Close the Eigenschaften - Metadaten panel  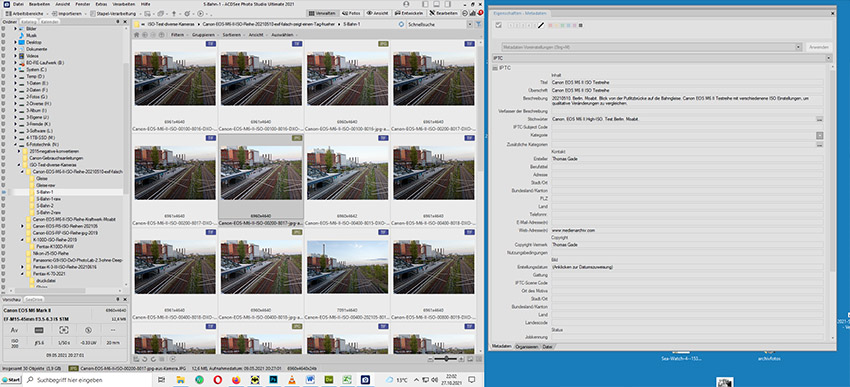tap(832, 14)
